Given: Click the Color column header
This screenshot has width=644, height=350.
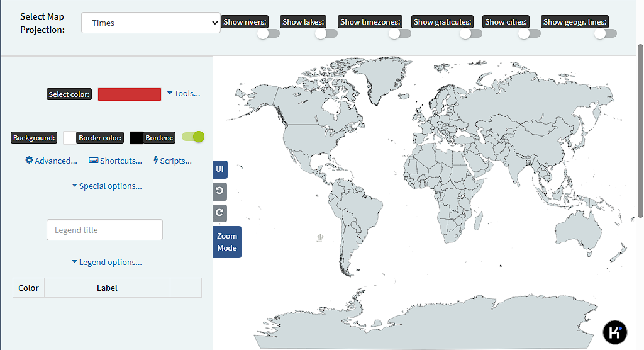Looking at the screenshot, I should click(x=28, y=288).
